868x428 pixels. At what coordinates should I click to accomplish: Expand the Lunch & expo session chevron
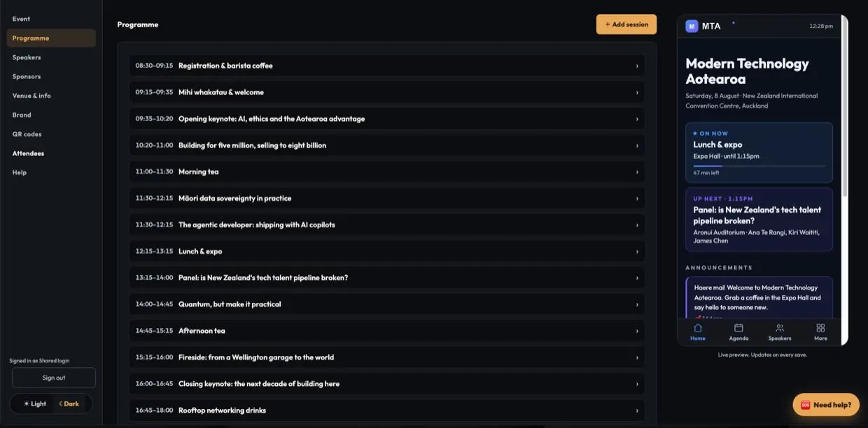pos(637,252)
